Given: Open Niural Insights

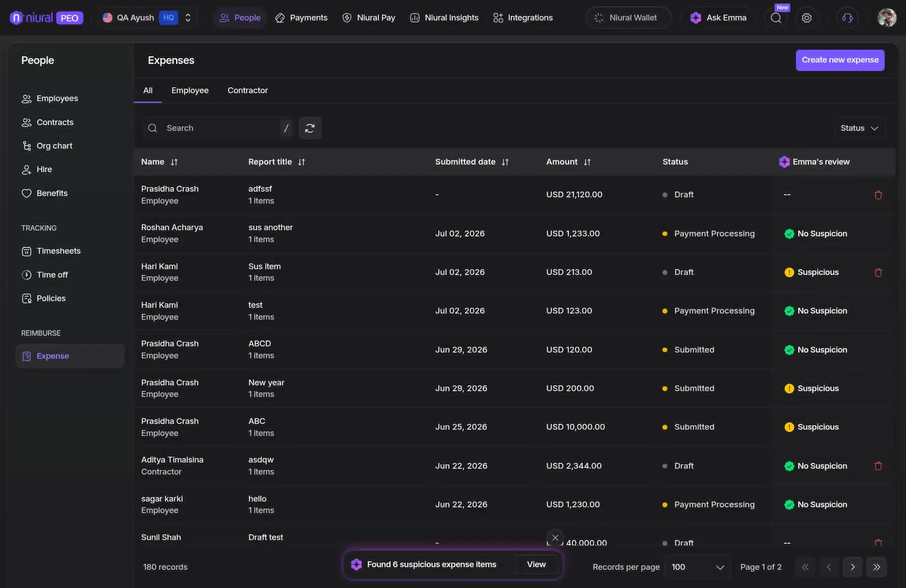Looking at the screenshot, I should click(444, 18).
